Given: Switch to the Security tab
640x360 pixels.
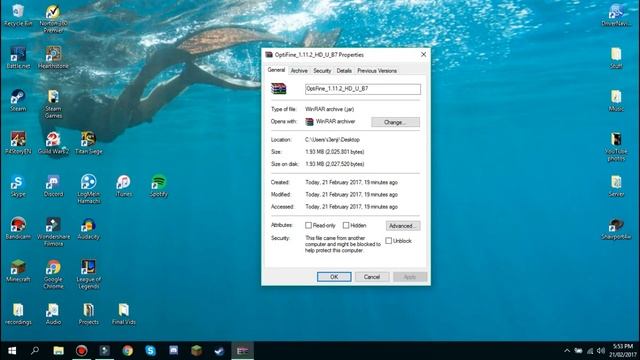Looking at the screenshot, I should point(322,71).
